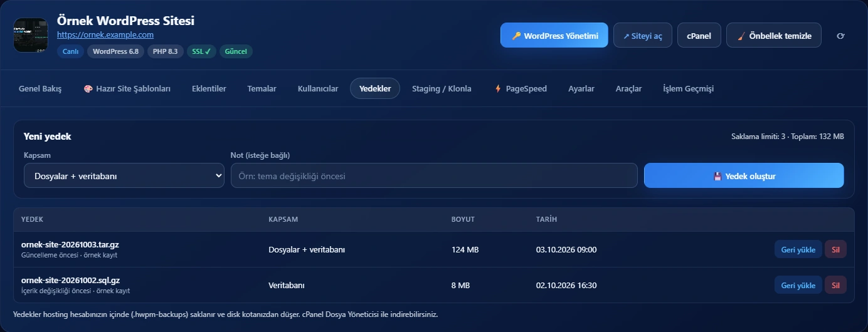
Task: Expand the Kapsam dropdown
Action: (124, 176)
